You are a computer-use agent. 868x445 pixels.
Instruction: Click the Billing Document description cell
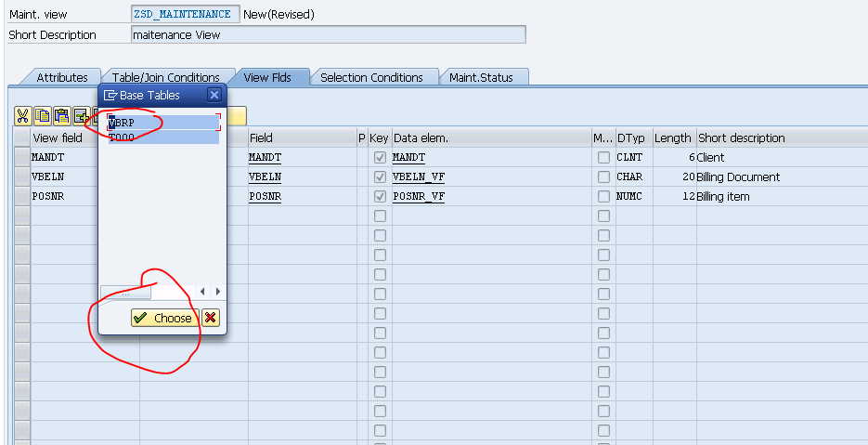tap(782, 177)
